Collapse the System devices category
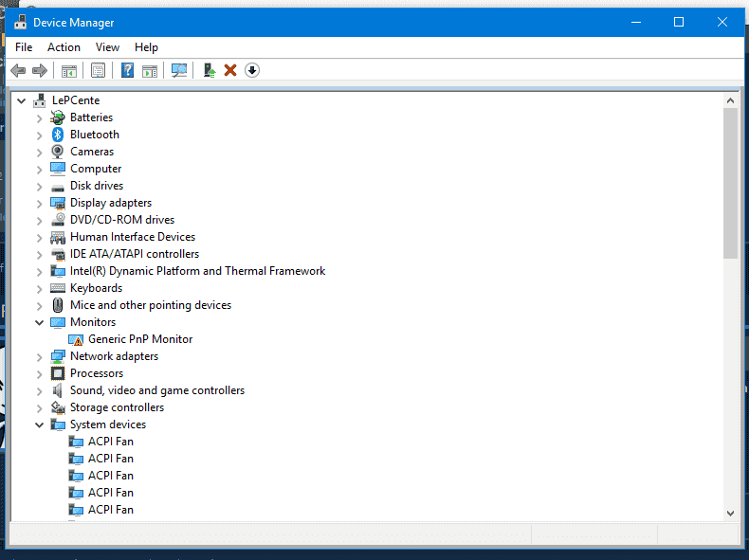 click(39, 425)
